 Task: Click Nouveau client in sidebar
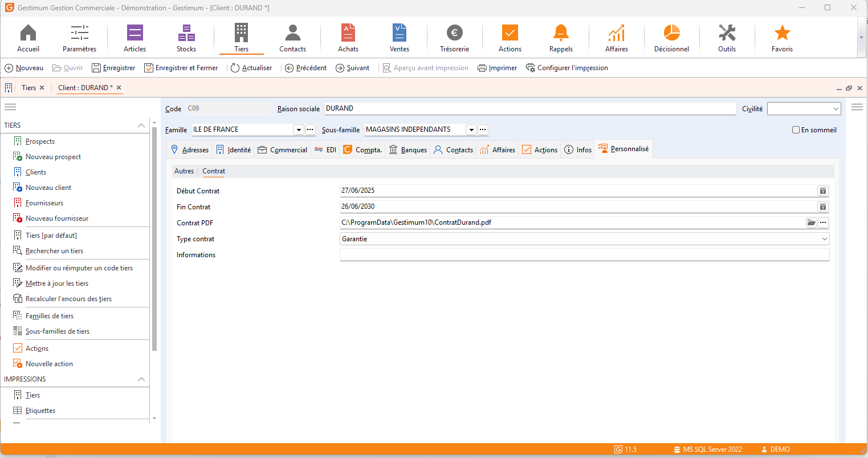(x=48, y=188)
